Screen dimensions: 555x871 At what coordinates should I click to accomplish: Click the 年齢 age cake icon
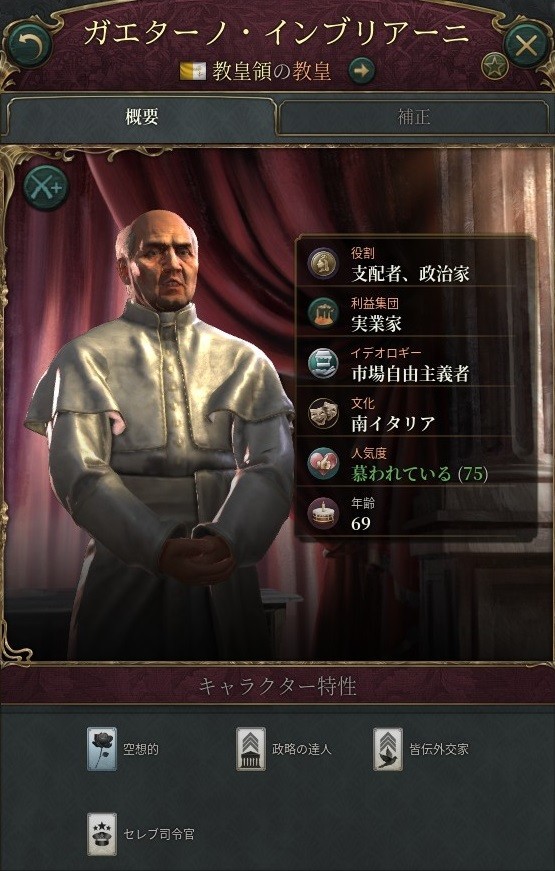[x=323, y=513]
